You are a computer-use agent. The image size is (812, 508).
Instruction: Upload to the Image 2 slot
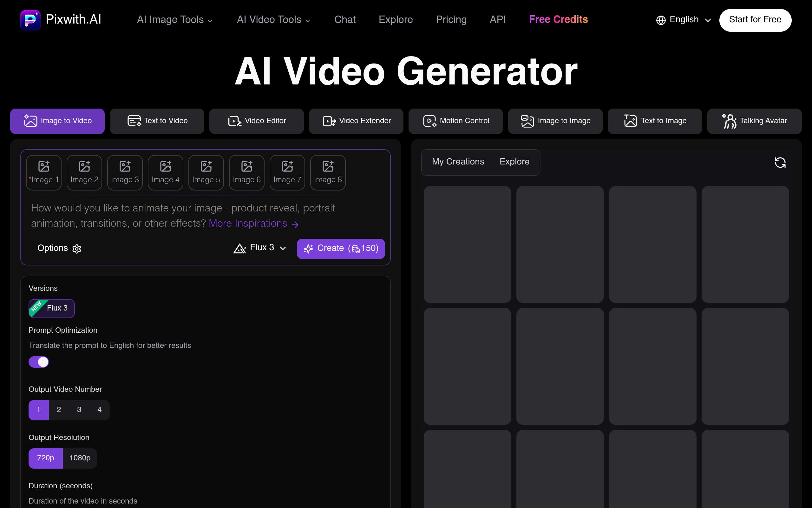pos(84,173)
